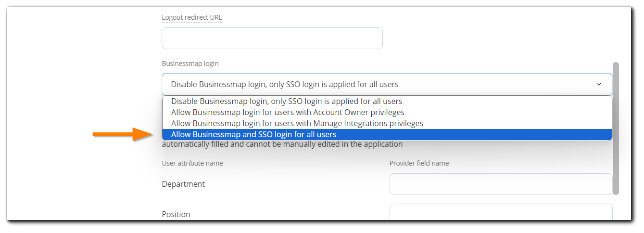
Task: Click the vertical scrollbar on the right
Action: click(x=616, y=128)
